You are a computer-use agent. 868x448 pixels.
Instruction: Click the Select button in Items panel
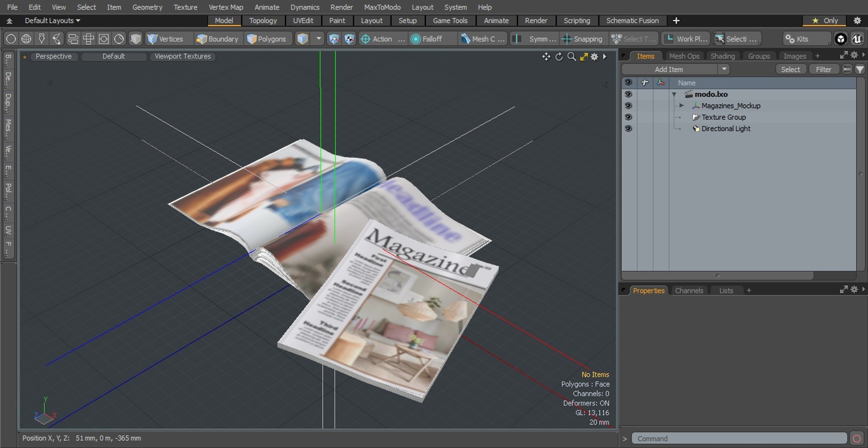790,69
